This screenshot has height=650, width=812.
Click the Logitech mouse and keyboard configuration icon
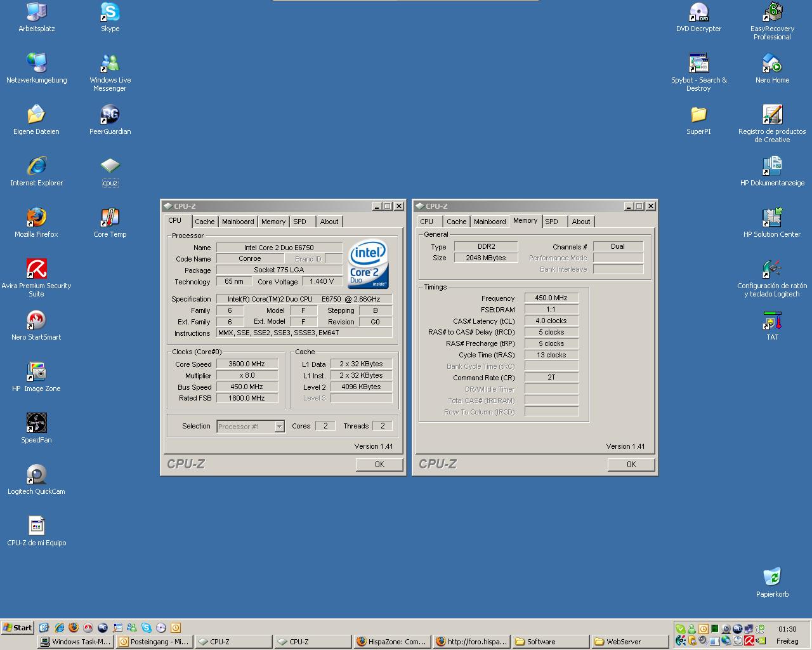pyautogui.click(x=772, y=278)
